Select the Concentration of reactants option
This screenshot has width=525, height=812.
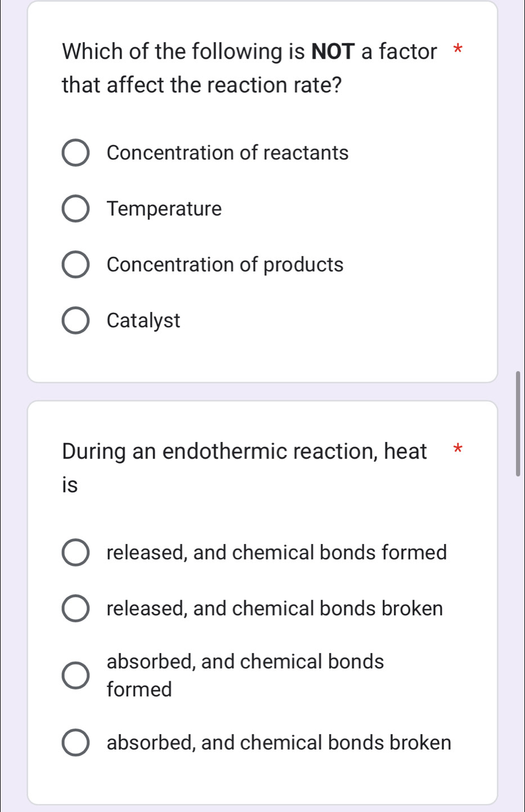75,152
